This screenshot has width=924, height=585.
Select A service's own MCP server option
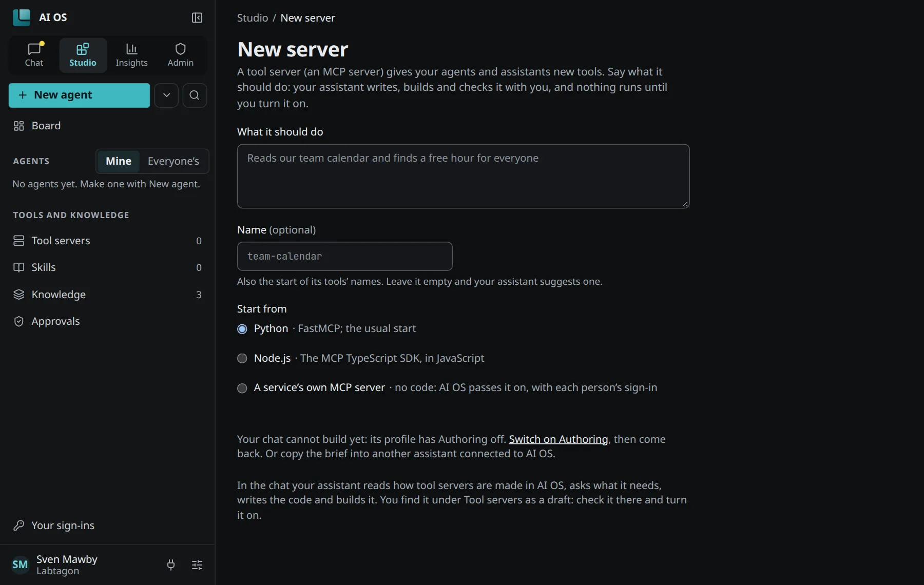tap(242, 388)
